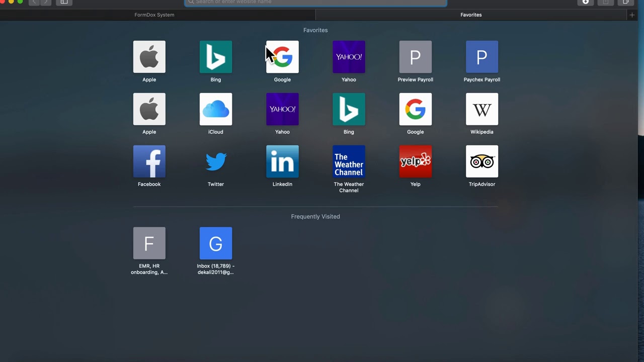Open the Preview Payroll favorite
Screen dimensions: 644x362
pyautogui.click(x=415, y=57)
